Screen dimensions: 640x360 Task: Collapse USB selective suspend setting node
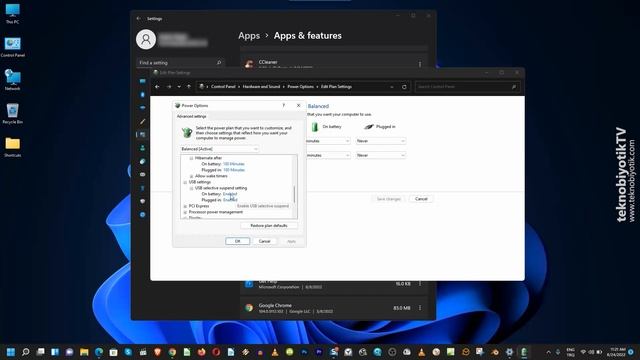coord(191,188)
